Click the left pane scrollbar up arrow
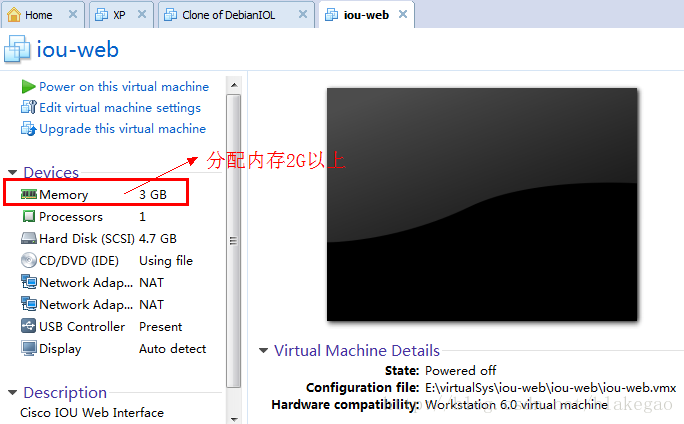 [x=234, y=85]
